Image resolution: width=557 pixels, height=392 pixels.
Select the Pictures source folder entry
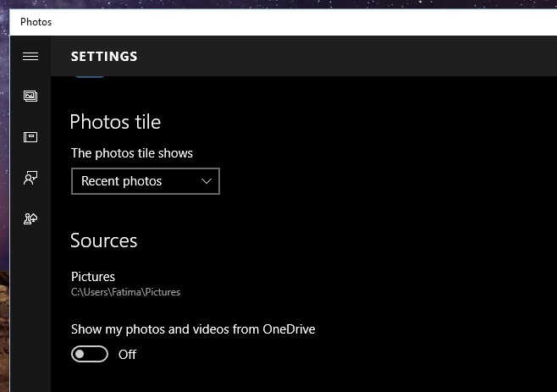tap(93, 277)
